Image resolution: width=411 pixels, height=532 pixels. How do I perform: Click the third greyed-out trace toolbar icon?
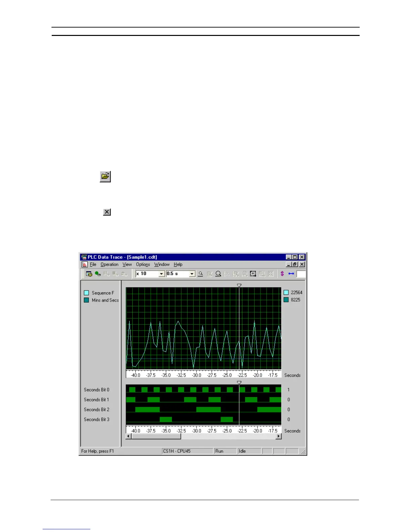click(124, 274)
